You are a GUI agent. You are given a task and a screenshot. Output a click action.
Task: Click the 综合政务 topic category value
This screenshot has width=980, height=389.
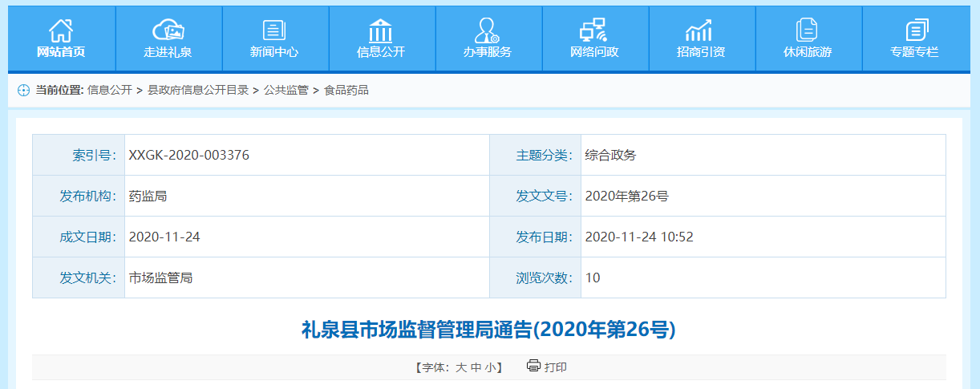[x=611, y=155]
